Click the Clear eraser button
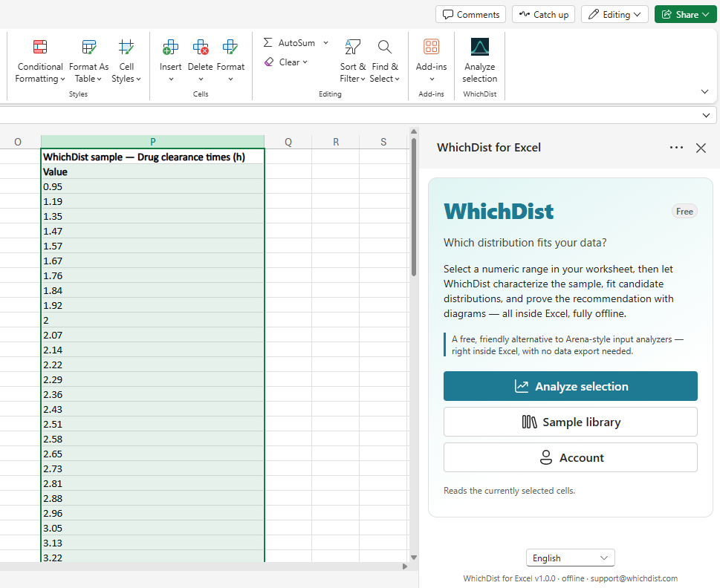The width and height of the screenshot is (720, 588). click(285, 62)
